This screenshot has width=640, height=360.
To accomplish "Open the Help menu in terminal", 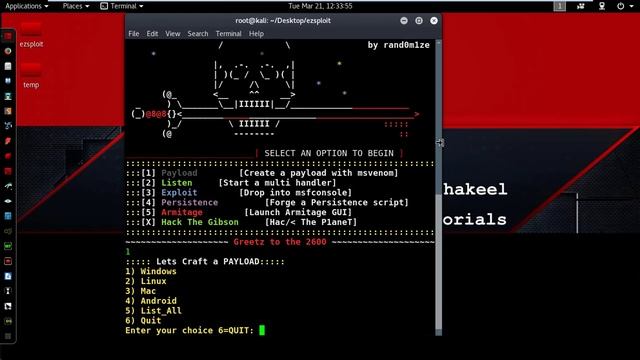I will pos(256,34).
